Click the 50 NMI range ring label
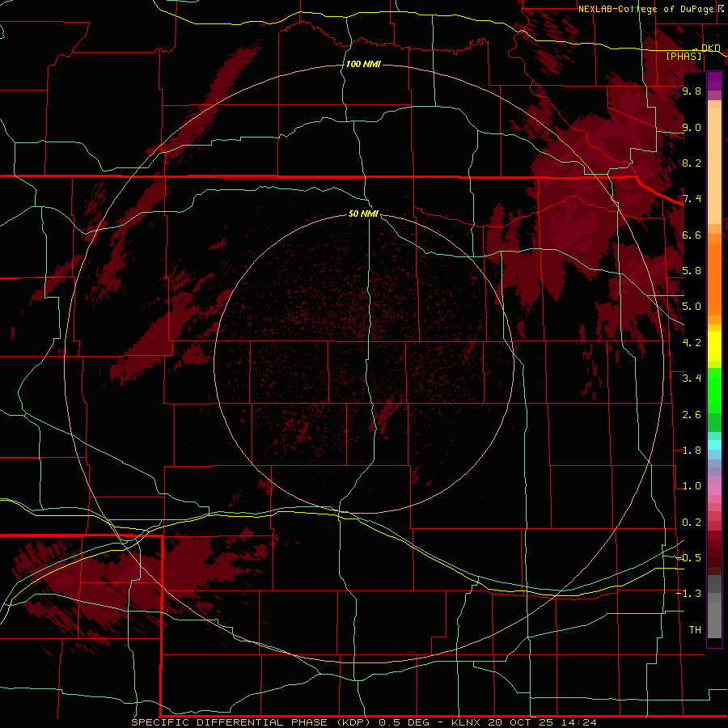This screenshot has height=728, width=728. coord(363,214)
